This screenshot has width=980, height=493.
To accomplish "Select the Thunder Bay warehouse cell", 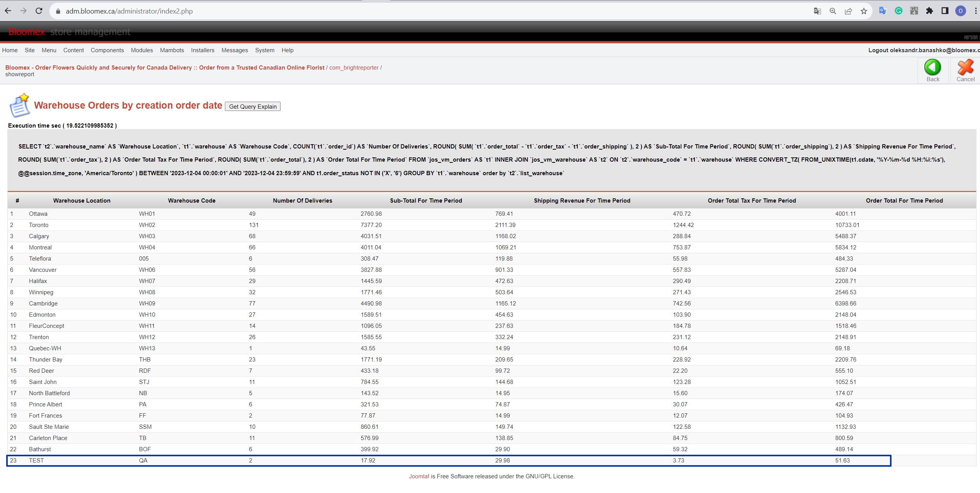I will pyautogui.click(x=46, y=360).
